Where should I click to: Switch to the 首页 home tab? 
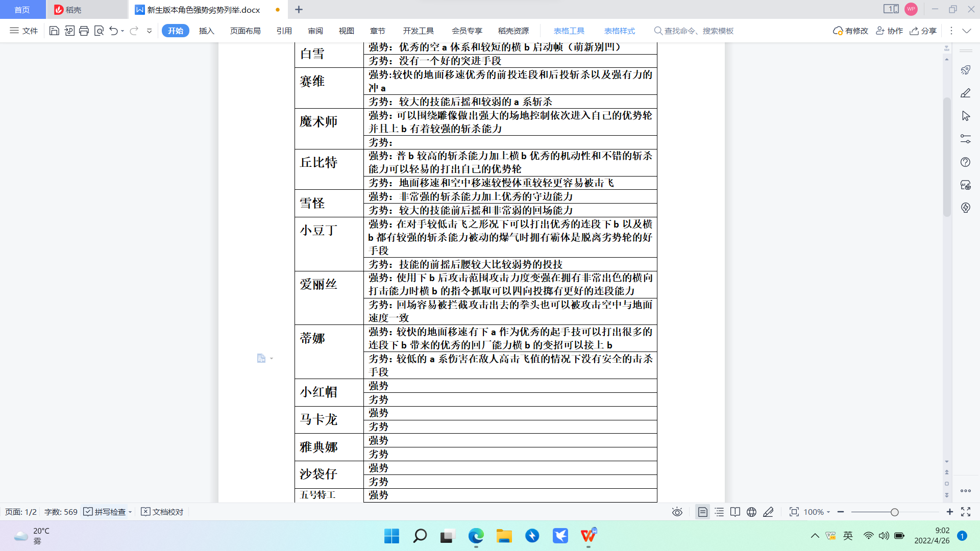click(22, 10)
